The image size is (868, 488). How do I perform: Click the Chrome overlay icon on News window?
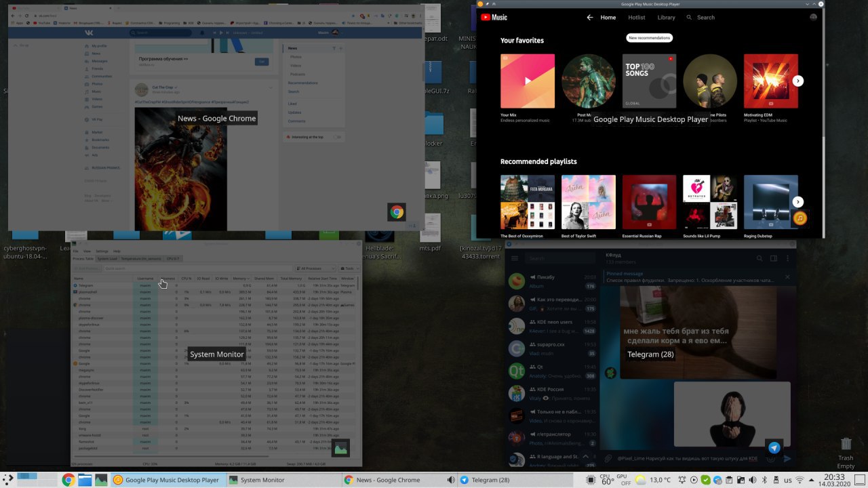(x=397, y=212)
